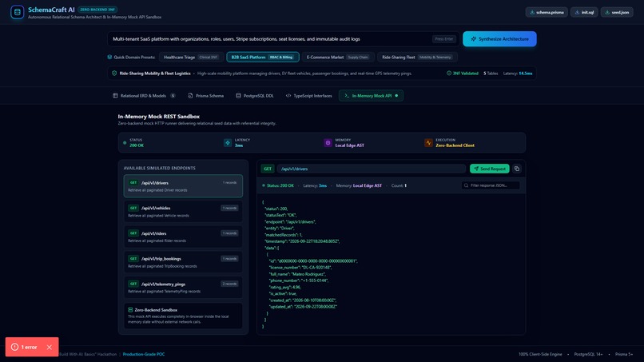The height and width of the screenshot is (362, 644).
Task: Download the schema.prisma file
Action: 547,12
